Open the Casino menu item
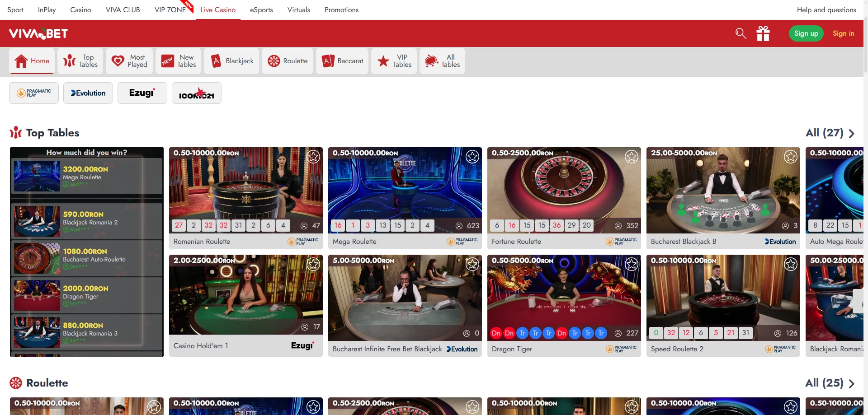Image resolution: width=868 pixels, height=415 pixels. tap(80, 10)
